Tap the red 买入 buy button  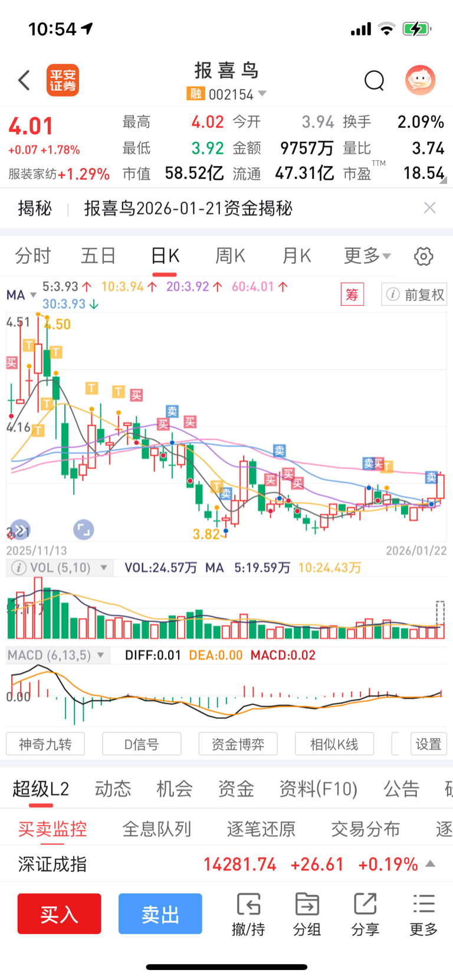coord(59,914)
